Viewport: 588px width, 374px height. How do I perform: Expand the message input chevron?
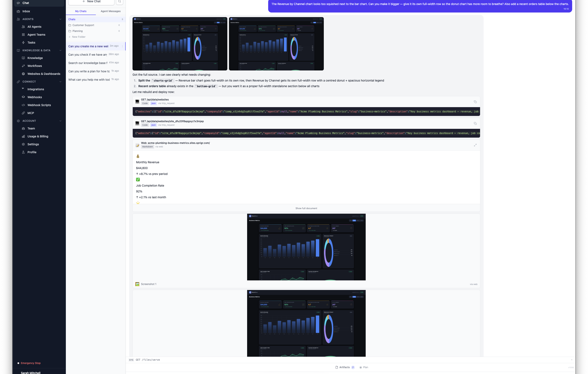572,360
